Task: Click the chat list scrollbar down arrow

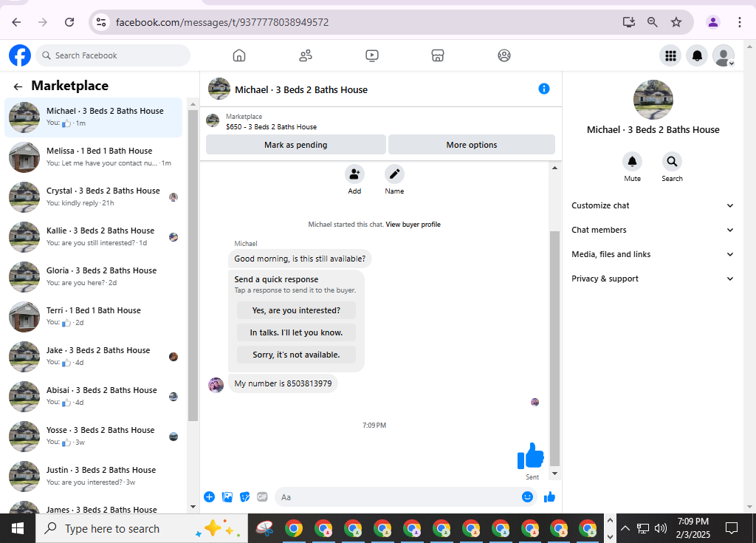Action: (x=193, y=507)
